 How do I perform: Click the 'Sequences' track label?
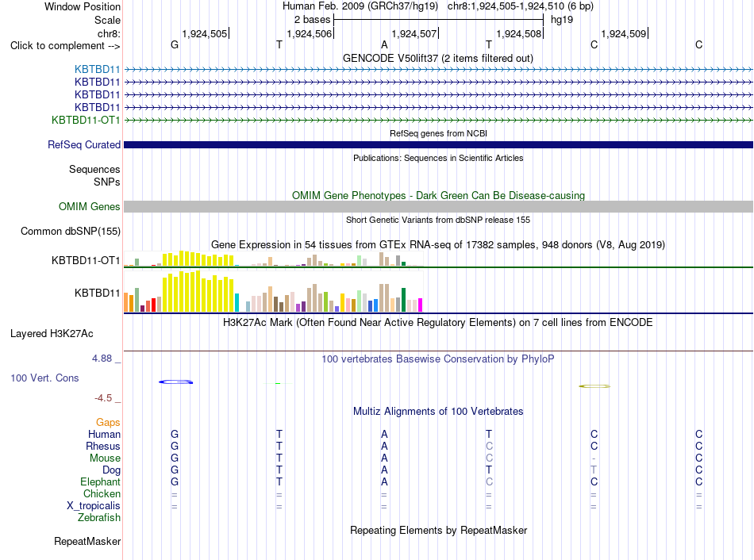pyautogui.click(x=94, y=169)
